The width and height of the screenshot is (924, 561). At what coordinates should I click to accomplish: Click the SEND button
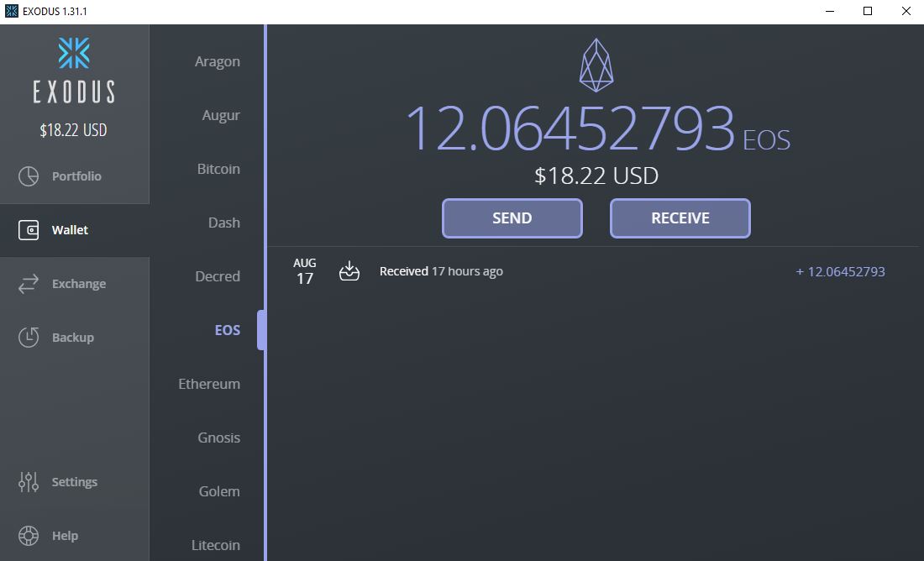(512, 218)
